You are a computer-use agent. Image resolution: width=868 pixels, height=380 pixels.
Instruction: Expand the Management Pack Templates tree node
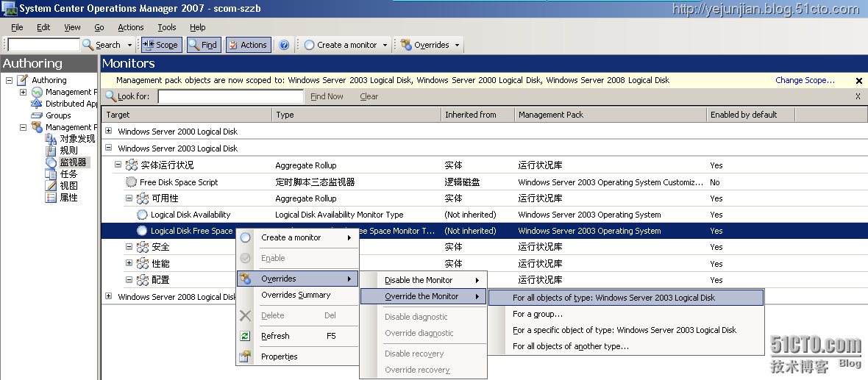point(24,92)
